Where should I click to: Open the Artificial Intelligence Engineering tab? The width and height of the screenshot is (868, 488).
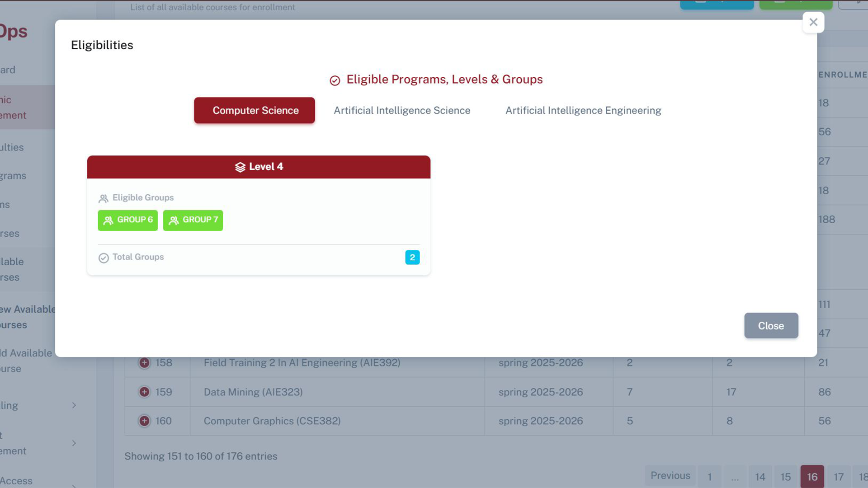[583, 110]
